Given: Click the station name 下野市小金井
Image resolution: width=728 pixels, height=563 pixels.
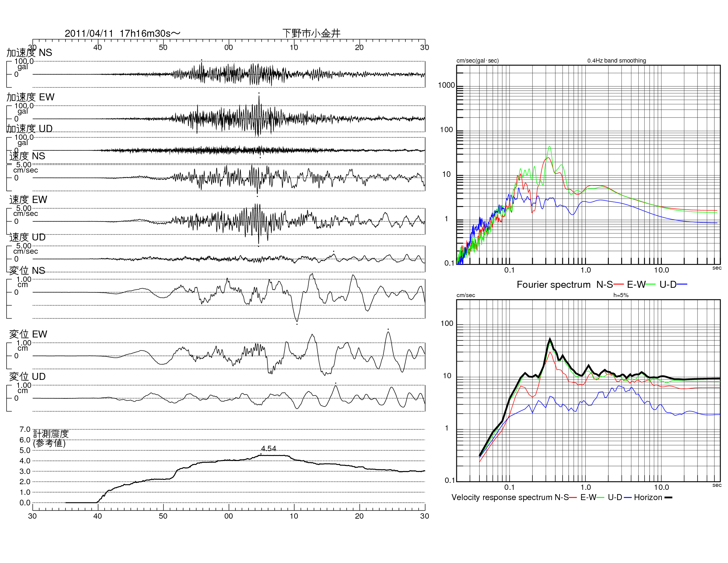Looking at the screenshot, I should [311, 33].
